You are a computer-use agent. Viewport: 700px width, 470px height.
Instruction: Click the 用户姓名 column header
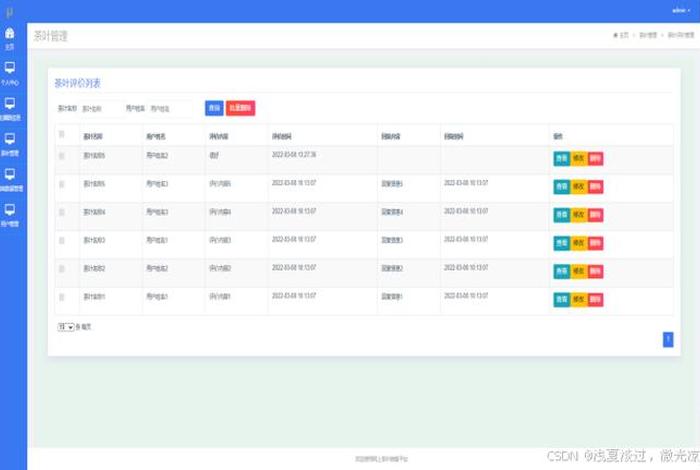(x=156, y=137)
